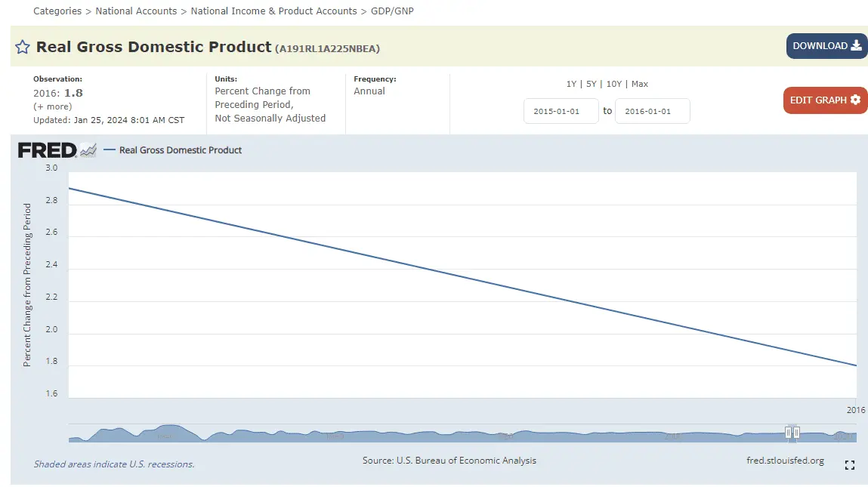This screenshot has width=868, height=487.
Task: Click the FRED logo on the graph
Action: pos(47,150)
